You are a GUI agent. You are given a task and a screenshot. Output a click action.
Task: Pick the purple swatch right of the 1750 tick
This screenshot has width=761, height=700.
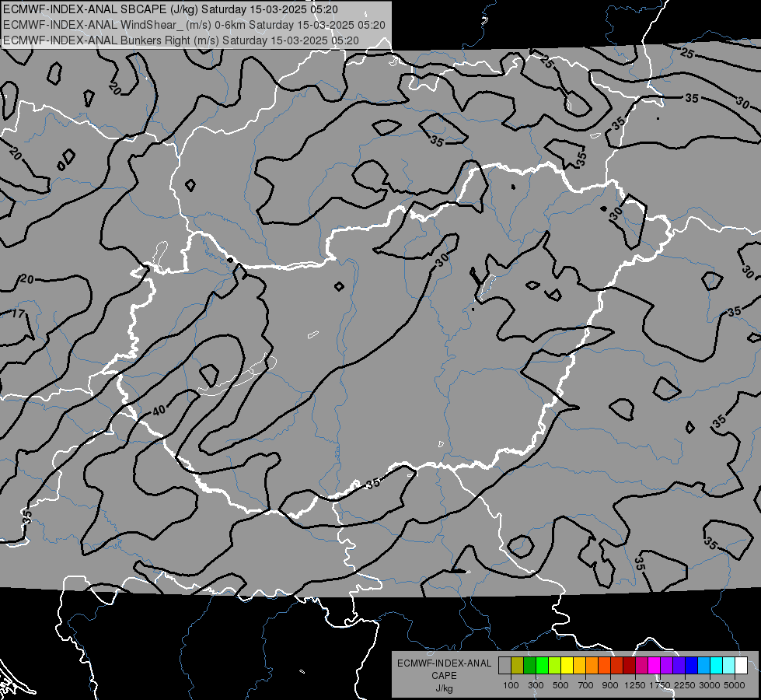coord(667,665)
